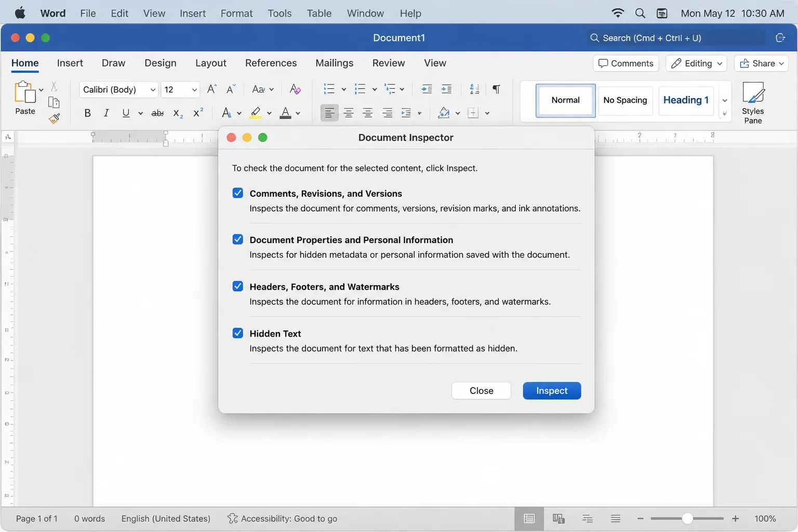
Task: Click the Paste clipboard icon
Action: click(24, 92)
